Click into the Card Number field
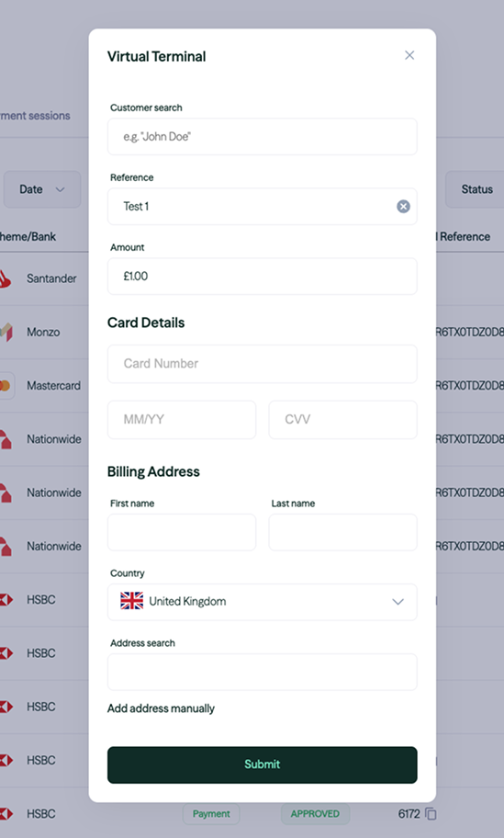The image size is (504, 838). [263, 364]
